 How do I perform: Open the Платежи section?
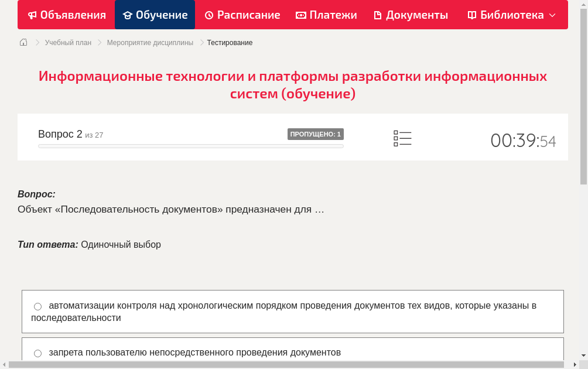coord(326,15)
